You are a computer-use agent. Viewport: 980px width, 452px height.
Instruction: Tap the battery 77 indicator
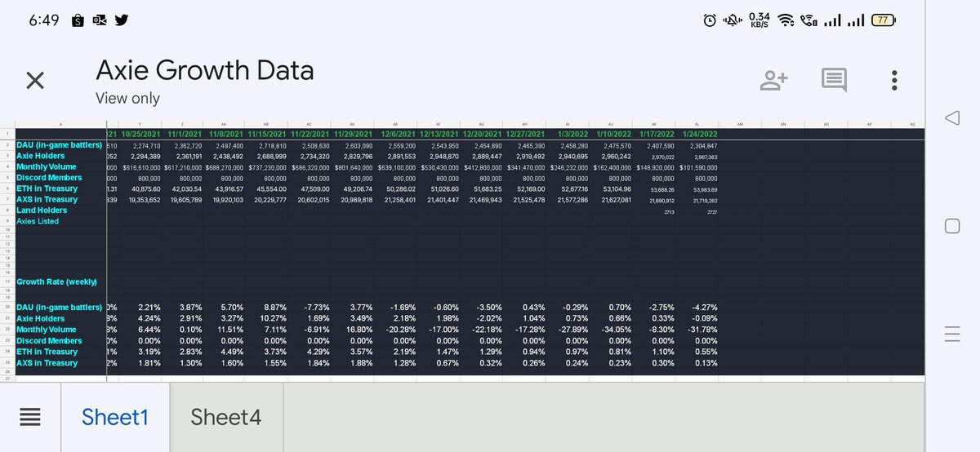(x=882, y=20)
